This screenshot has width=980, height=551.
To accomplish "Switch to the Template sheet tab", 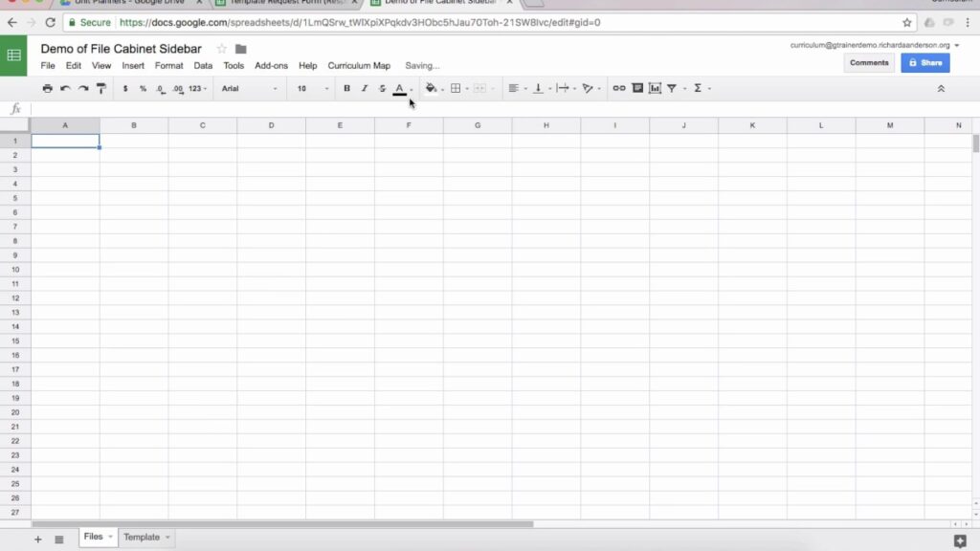I will 141,537.
